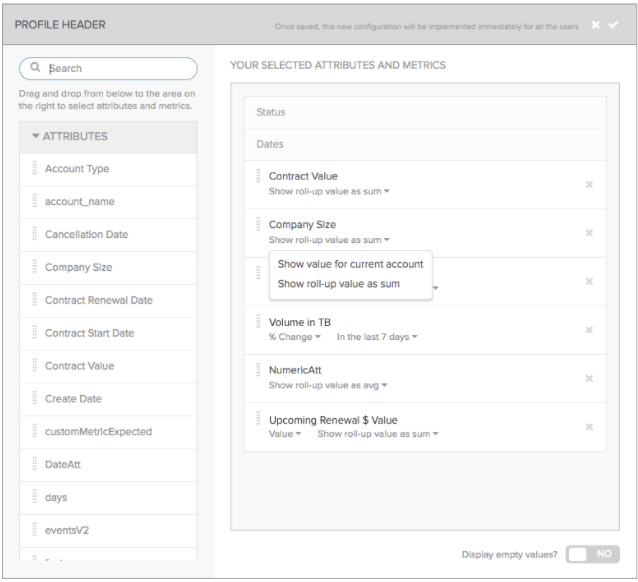Screen dimensions: 638x582
Task: Grab drag handle of account_name attribute
Action: 35,201
